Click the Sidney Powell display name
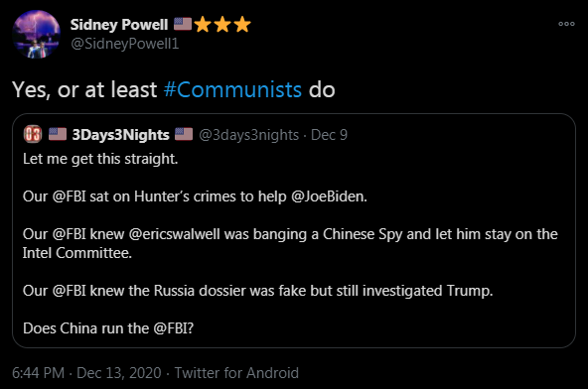 pyautogui.click(x=119, y=25)
